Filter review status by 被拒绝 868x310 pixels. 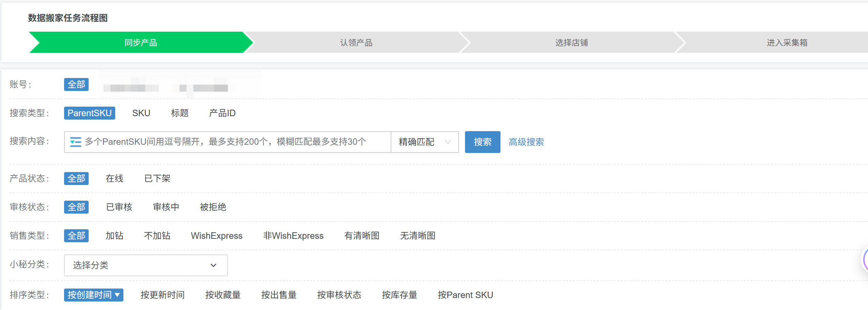pos(213,207)
